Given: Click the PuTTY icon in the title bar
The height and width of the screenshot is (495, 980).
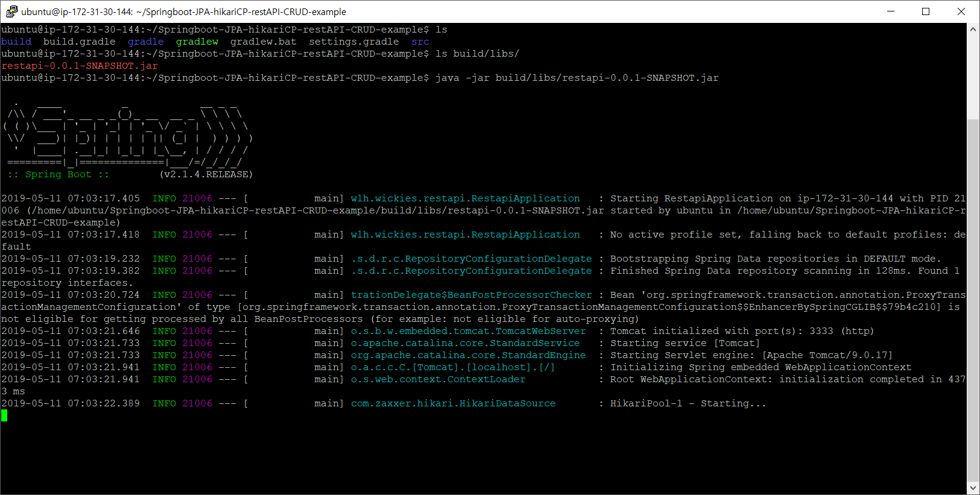Looking at the screenshot, I should [11, 11].
